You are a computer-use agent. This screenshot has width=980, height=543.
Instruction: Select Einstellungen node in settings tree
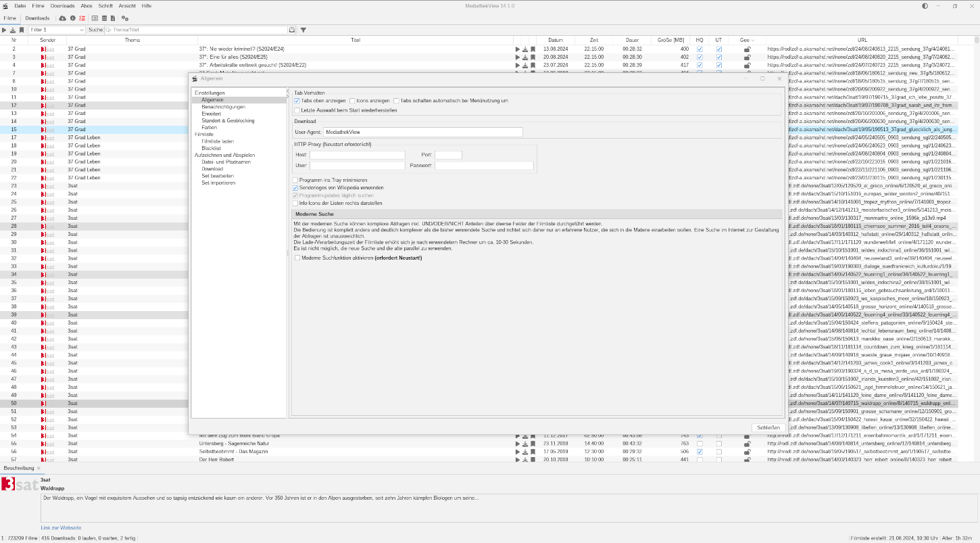click(x=210, y=93)
